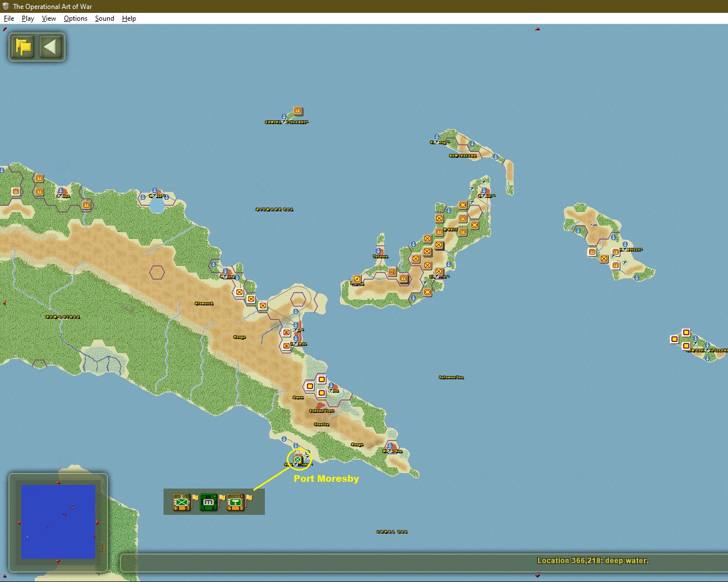The height and width of the screenshot is (582, 728).
Task: Select the infantry unit on Bougainville
Action: click(x=604, y=259)
